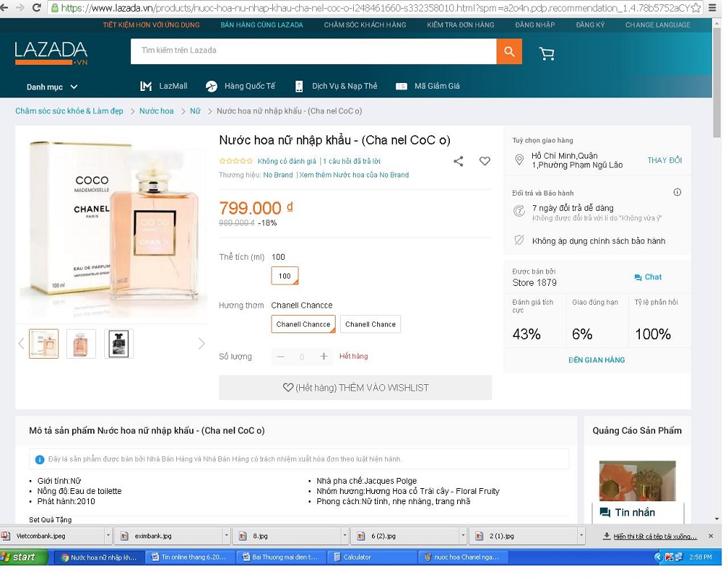Expand the Danh mục category dropdown
The height and width of the screenshot is (582, 728).
click(52, 87)
